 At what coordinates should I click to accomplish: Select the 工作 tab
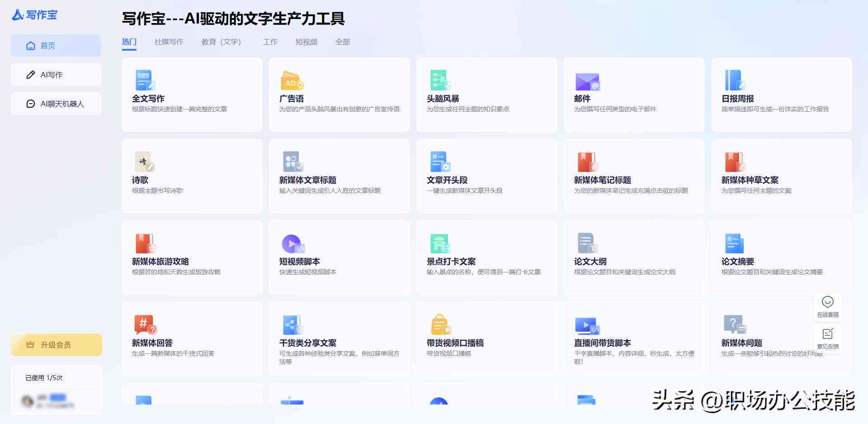[x=270, y=42]
